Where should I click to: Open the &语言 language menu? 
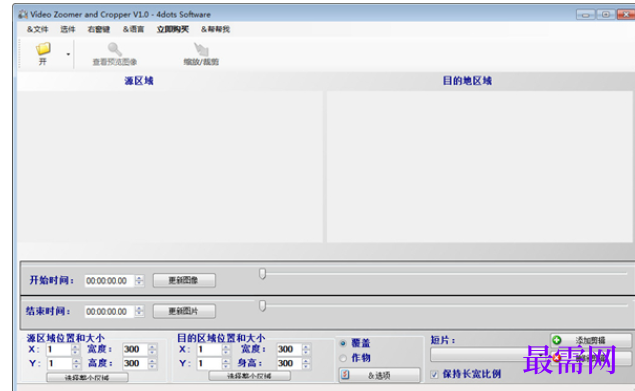click(x=133, y=29)
